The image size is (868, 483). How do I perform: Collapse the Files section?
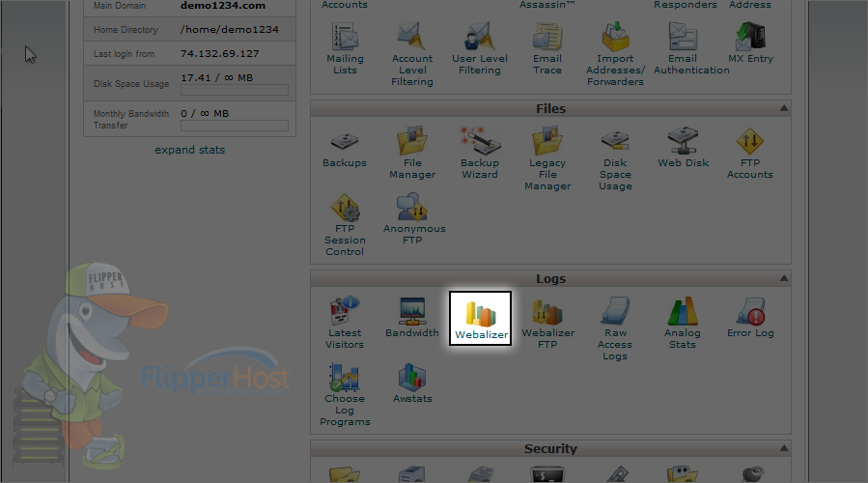coord(784,108)
